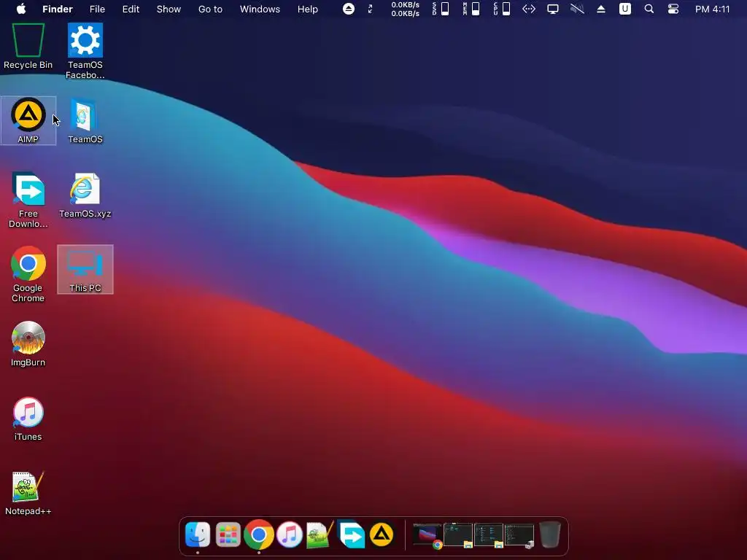Image resolution: width=747 pixels, height=560 pixels.
Task: Open Launchpad grid icon in the dock
Action: pyautogui.click(x=228, y=534)
